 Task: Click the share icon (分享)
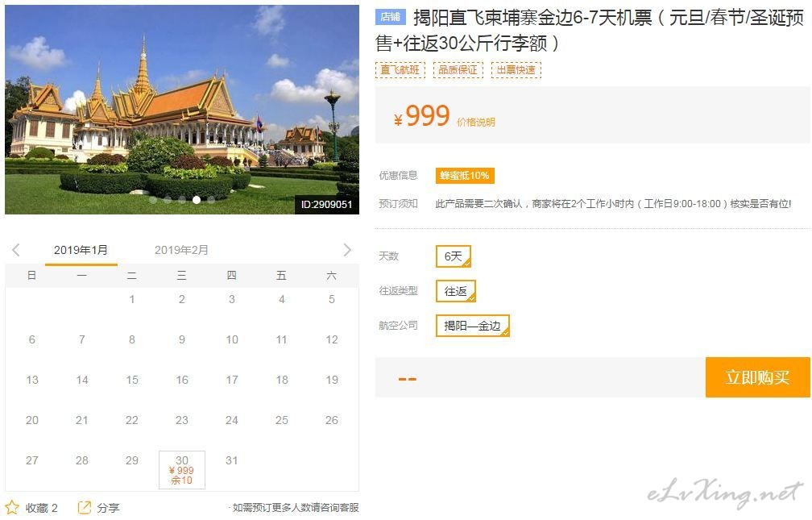pyautogui.click(x=84, y=508)
